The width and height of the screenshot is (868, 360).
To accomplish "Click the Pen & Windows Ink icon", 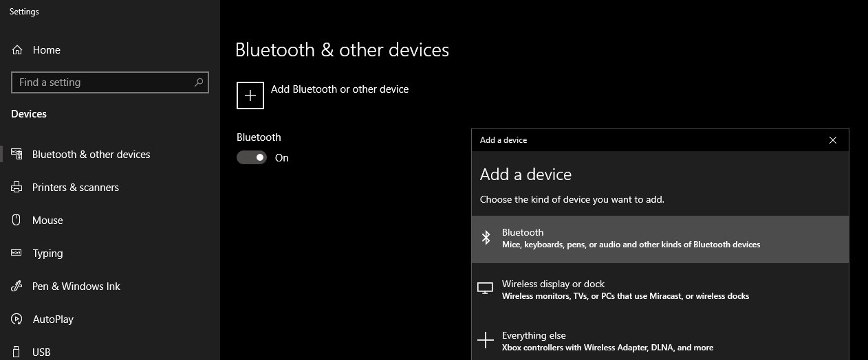I will (x=17, y=286).
